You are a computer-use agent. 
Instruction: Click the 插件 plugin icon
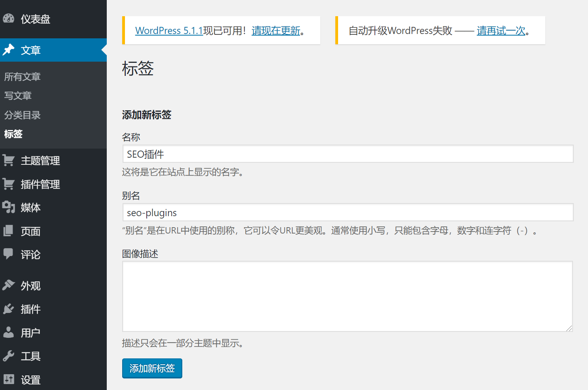[x=9, y=309]
